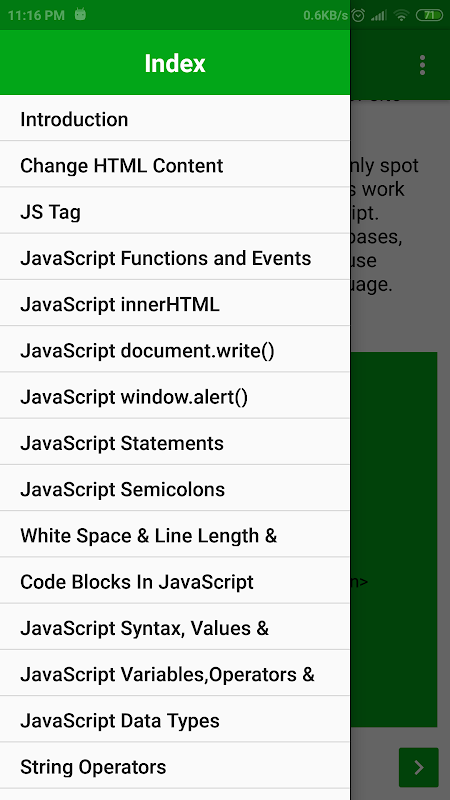
Task: Tap the alarm clock status icon
Action: point(358,15)
